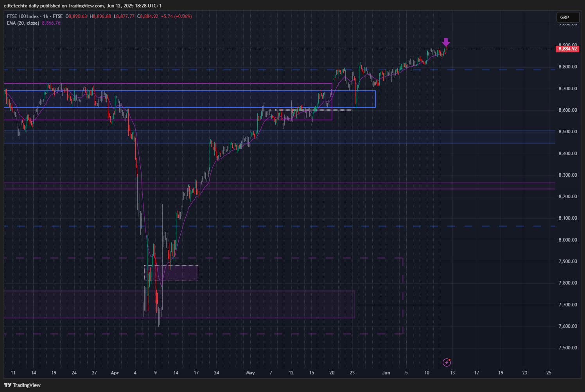Click the open value O8,890.63

click(x=76, y=16)
